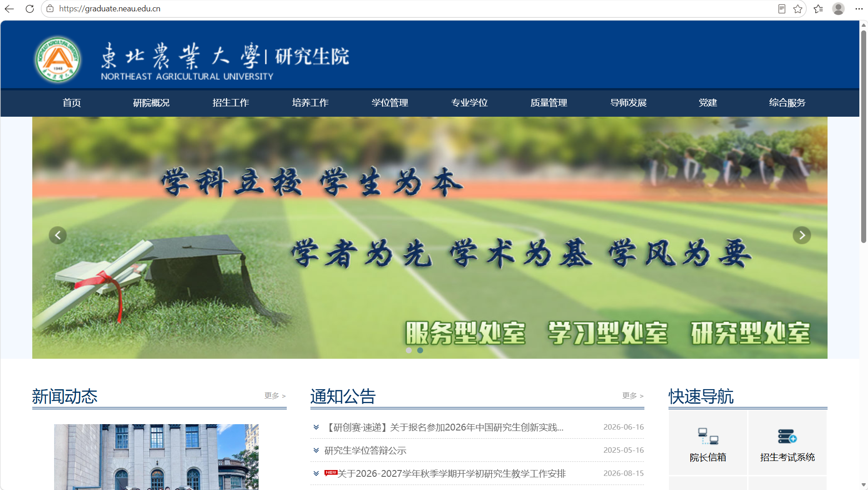Open the 研究生学位答辩公示 notice

coord(365,450)
